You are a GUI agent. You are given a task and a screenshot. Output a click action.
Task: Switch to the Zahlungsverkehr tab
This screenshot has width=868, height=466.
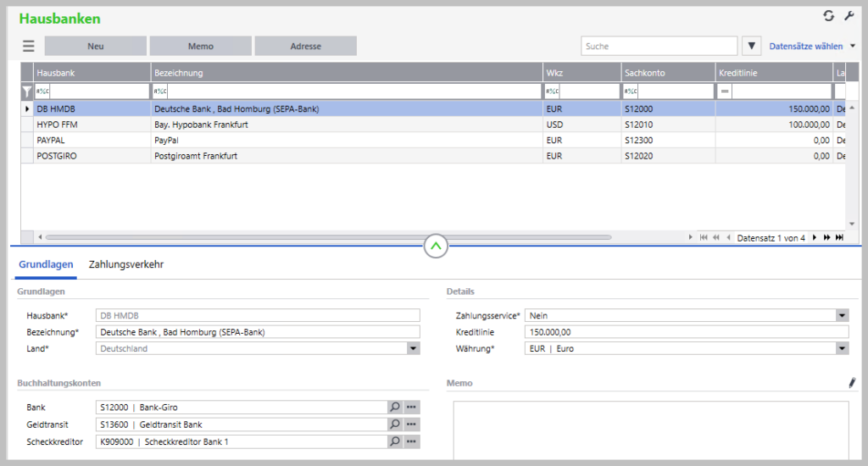coord(126,264)
